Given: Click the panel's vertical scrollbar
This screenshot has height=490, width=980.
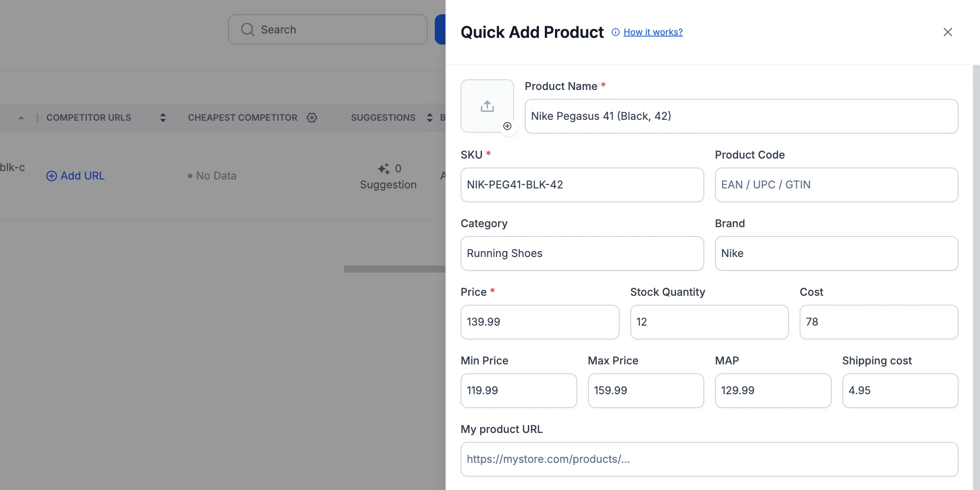Looking at the screenshot, I should pos(976,277).
